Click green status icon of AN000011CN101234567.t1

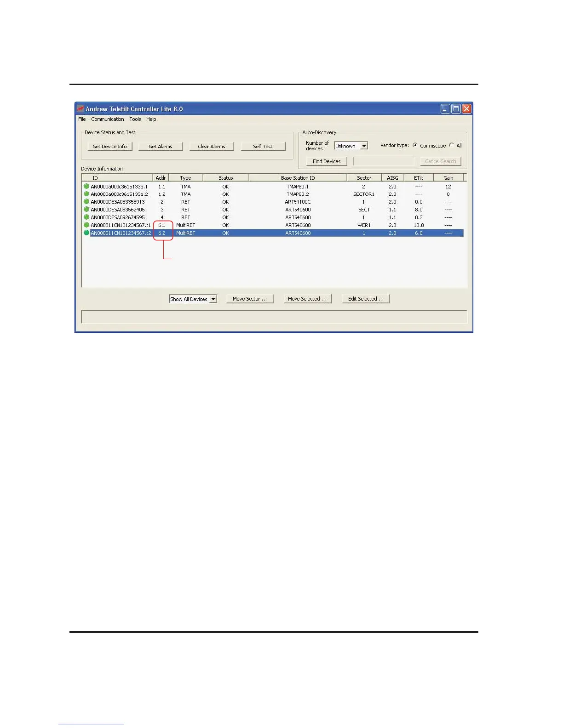(x=86, y=225)
